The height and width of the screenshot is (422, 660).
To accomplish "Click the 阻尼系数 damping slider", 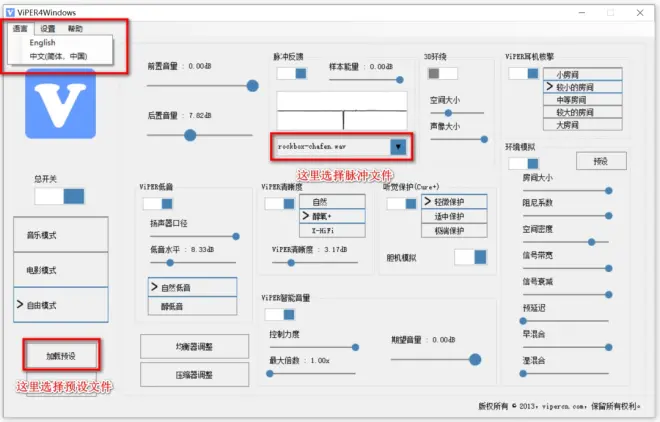I will tap(566, 216).
